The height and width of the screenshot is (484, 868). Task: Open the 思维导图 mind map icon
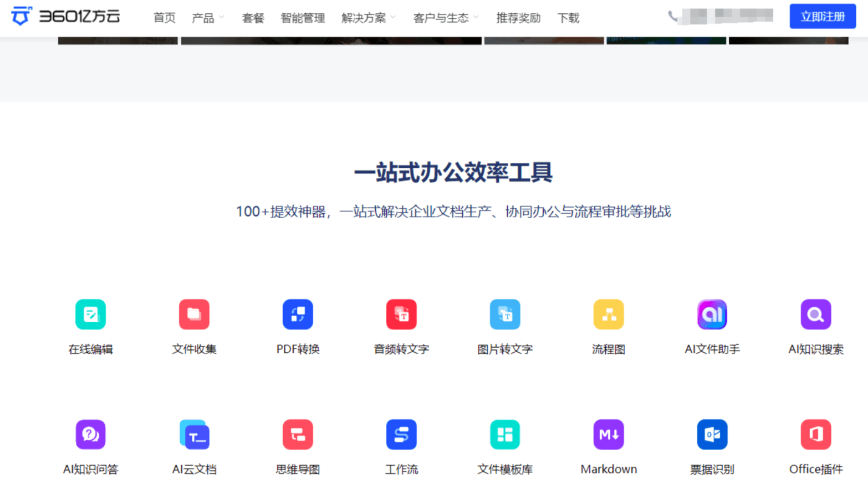click(x=298, y=435)
